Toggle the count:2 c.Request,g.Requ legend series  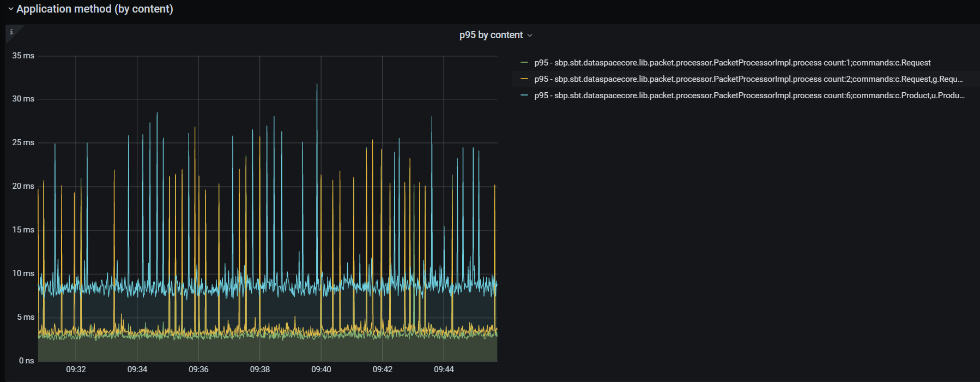748,79
